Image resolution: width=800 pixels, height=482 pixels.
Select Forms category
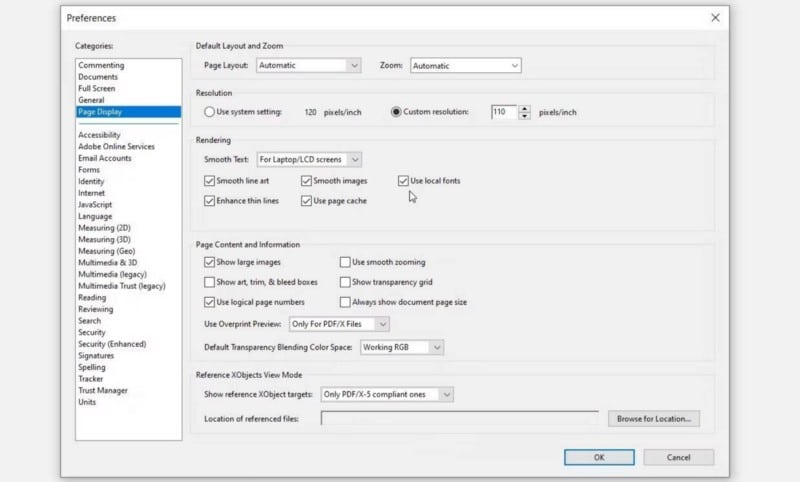click(89, 170)
